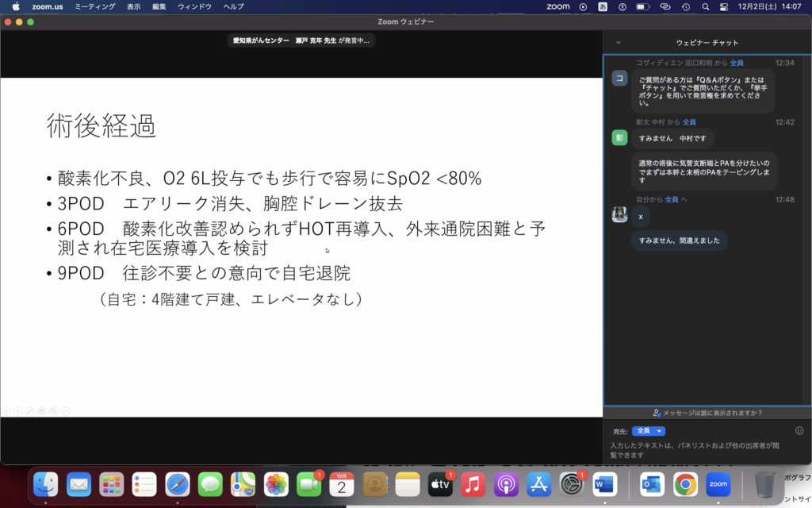This screenshot has width=812, height=508.
Task: Open the 宛先 全員 recipient dropdown
Action: pos(648,431)
